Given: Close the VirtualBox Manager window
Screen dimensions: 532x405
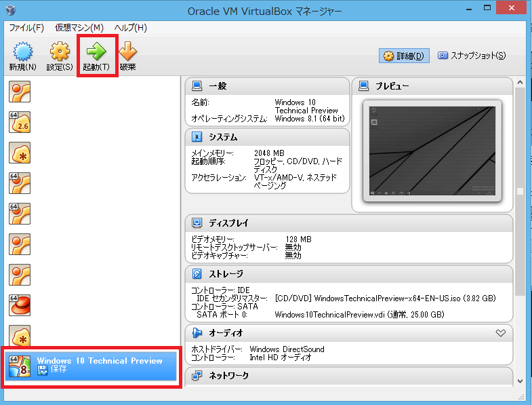Looking at the screenshot, I should pos(511,8).
